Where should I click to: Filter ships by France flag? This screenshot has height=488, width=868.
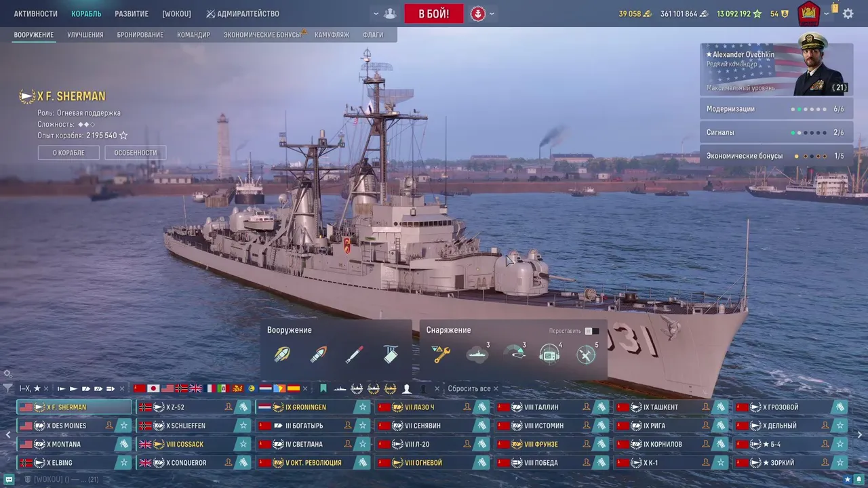(210, 388)
